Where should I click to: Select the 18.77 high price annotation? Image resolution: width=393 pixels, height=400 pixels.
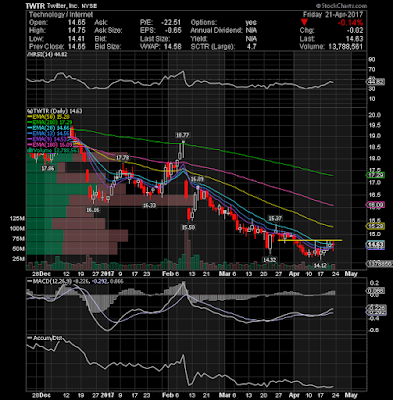[182, 135]
